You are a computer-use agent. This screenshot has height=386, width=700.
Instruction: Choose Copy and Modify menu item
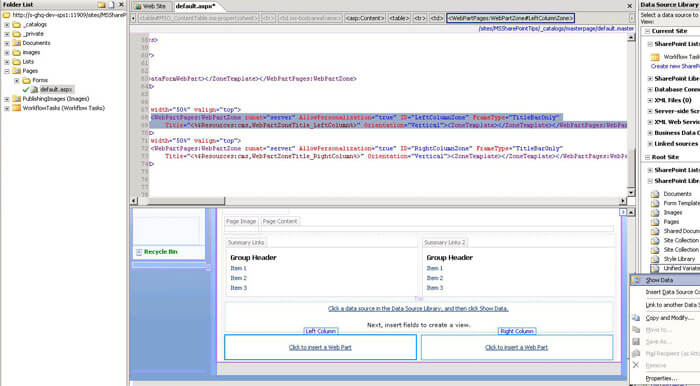click(665, 318)
